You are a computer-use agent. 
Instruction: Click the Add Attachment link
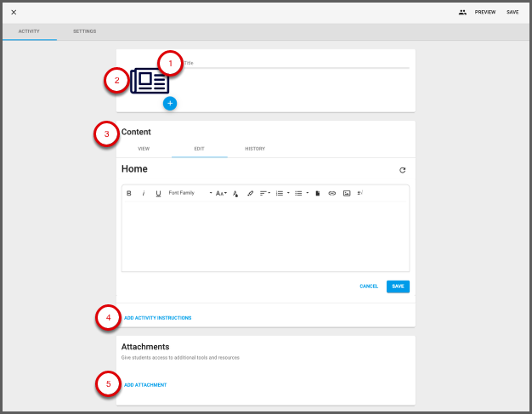145,385
